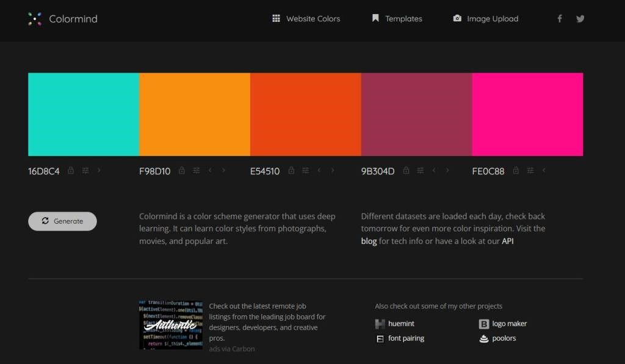Click the Authentic Jobs ad thumbnail
This screenshot has height=364, width=625.
tap(171, 324)
